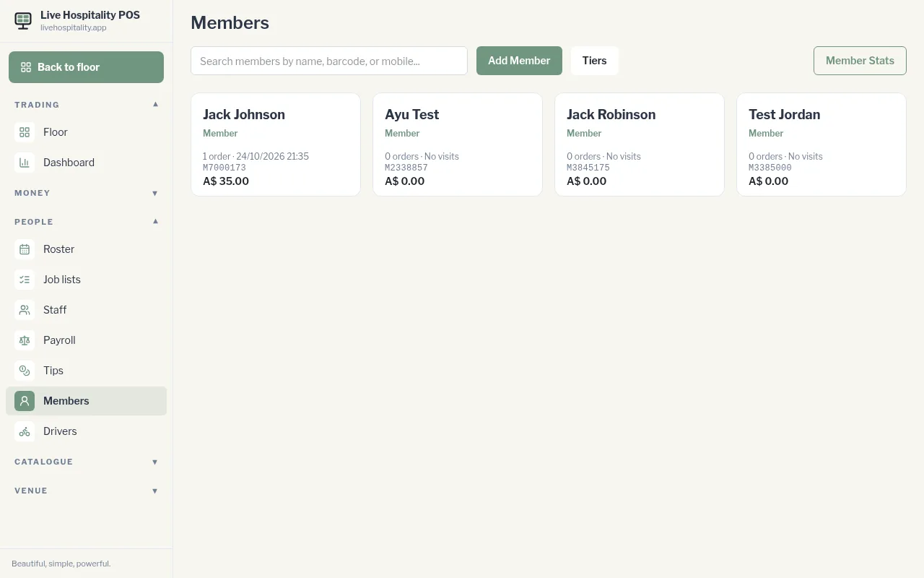Viewport: 924px width, 578px height.
Task: Open the Tips page
Action: pyautogui.click(x=86, y=371)
